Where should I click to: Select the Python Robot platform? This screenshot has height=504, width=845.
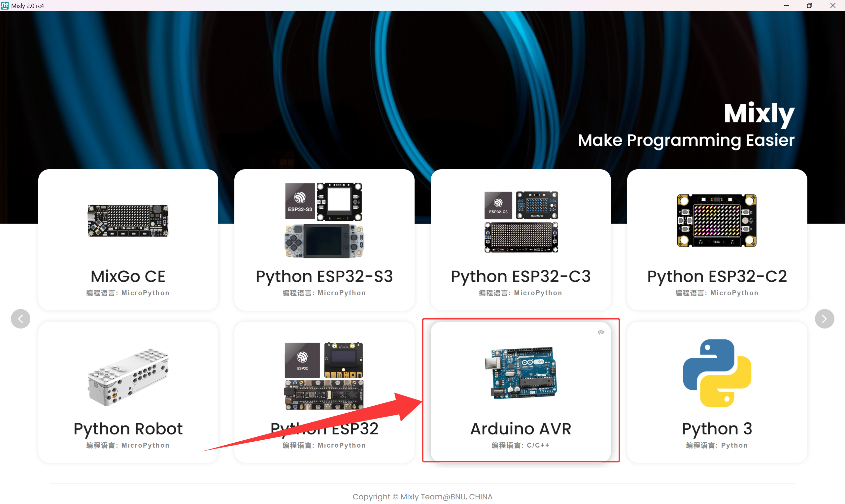click(x=128, y=428)
